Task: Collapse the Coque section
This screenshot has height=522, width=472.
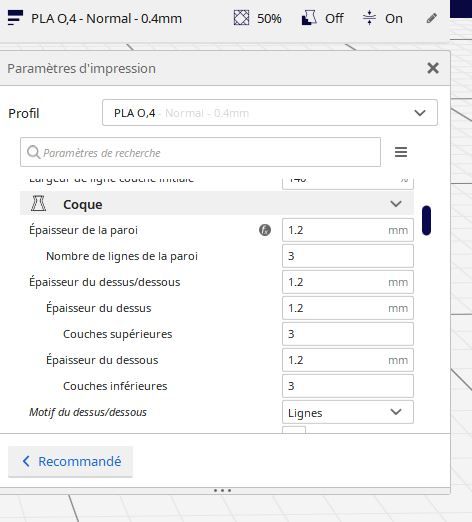Action: click(396, 203)
